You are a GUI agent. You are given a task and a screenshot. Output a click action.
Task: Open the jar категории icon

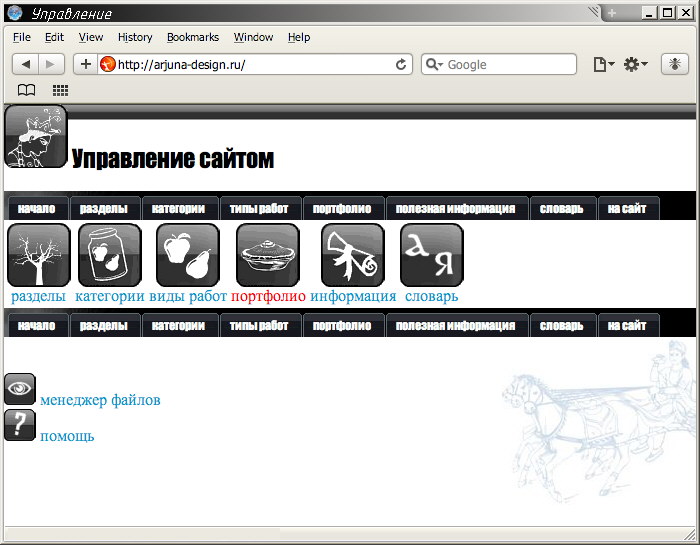pos(110,255)
